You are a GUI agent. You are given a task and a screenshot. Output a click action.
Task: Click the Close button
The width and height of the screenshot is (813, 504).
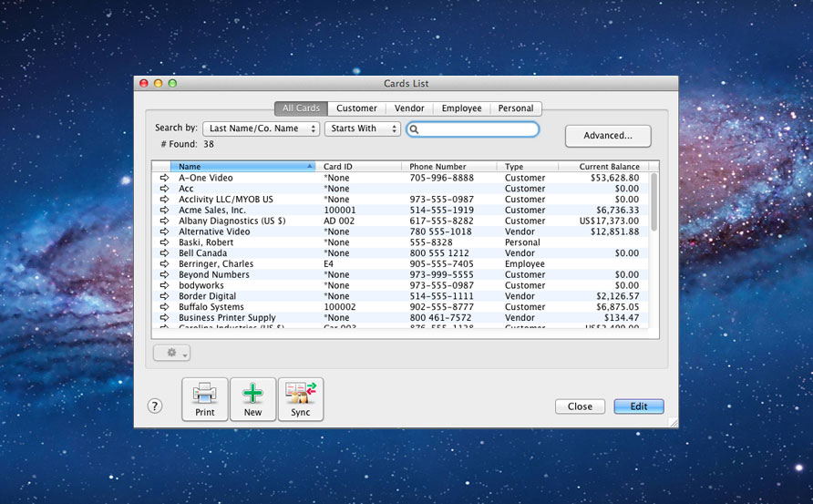[x=580, y=406]
